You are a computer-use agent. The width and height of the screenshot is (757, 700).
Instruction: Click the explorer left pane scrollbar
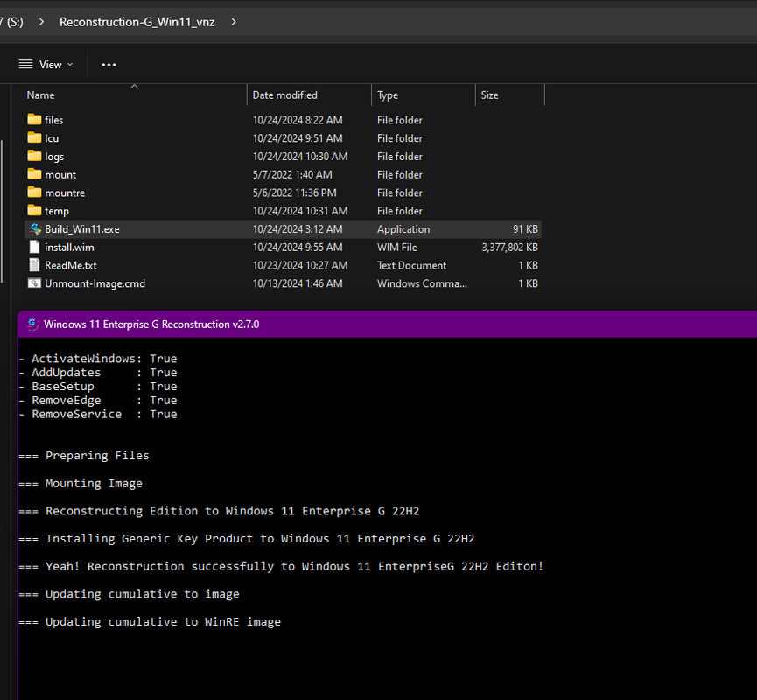[2, 211]
